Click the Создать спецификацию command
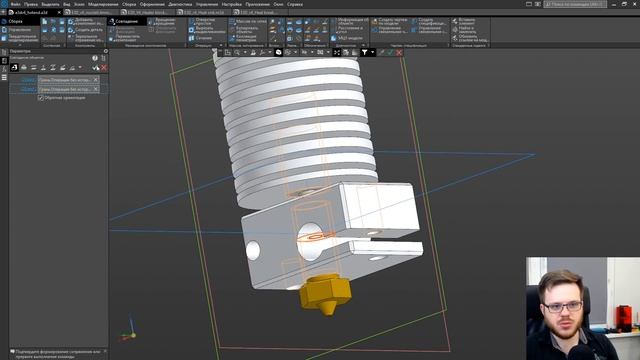This screenshot has height=360, width=640. click(x=429, y=21)
